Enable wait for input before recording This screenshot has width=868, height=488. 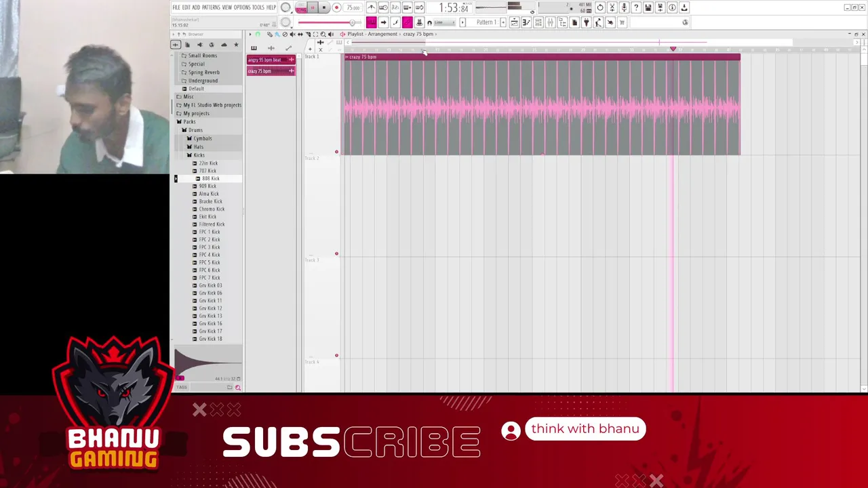click(383, 7)
